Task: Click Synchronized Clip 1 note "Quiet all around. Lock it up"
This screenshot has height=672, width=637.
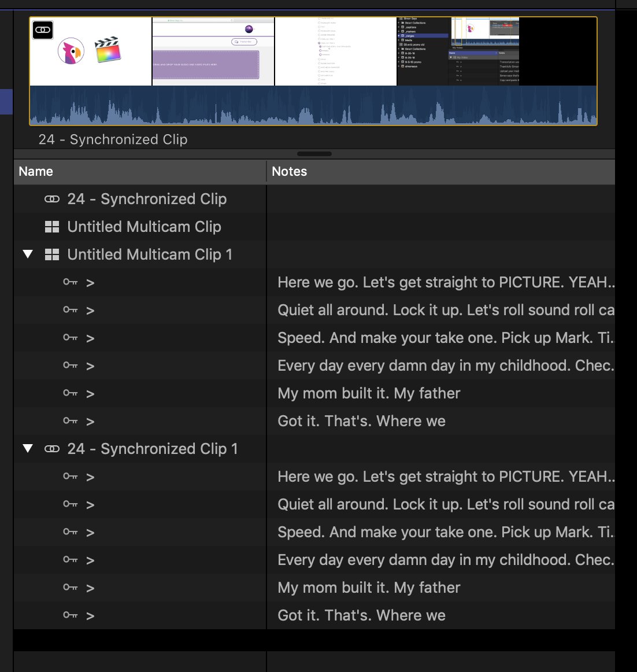Action: (x=446, y=504)
